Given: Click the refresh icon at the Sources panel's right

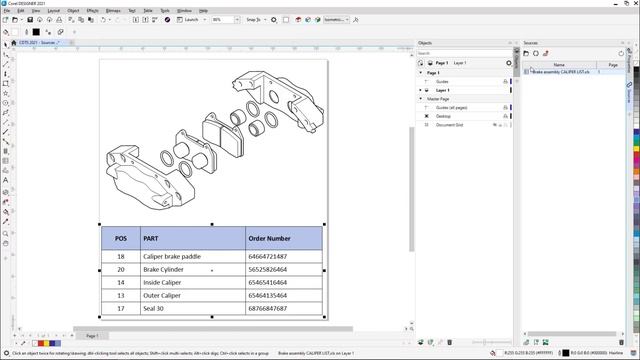Looking at the screenshot, I should tap(621, 53).
